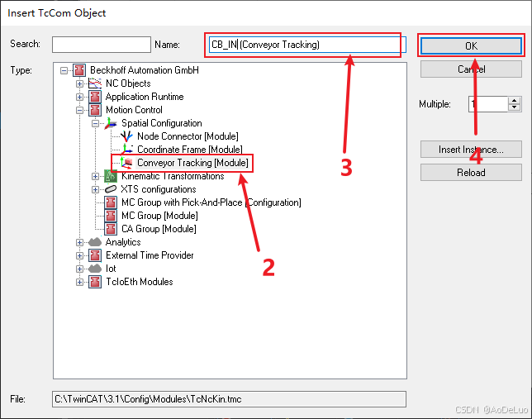This screenshot has width=532, height=419.
Task: Select MC Group with Pick-And-Place [Configuration]
Action: 211,202
